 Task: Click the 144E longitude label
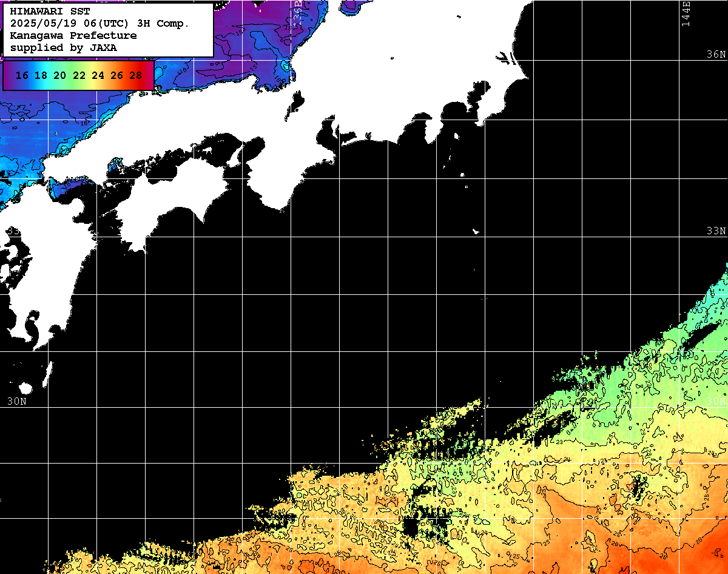point(686,13)
